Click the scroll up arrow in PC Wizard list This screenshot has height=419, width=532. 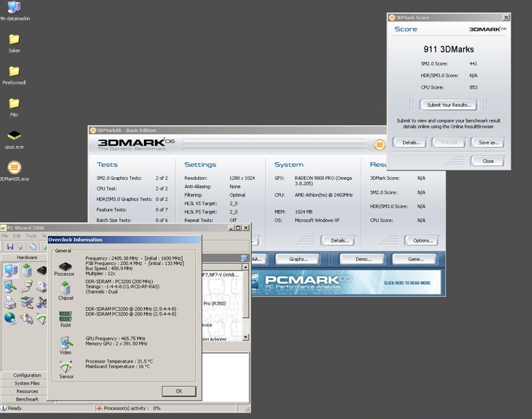click(246, 267)
